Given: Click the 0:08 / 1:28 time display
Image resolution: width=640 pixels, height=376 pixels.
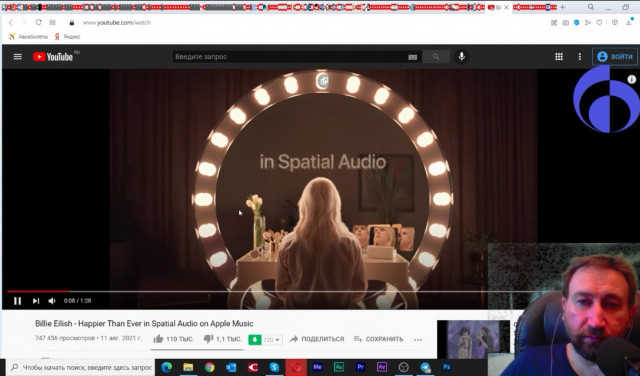Looking at the screenshot, I should tap(77, 301).
